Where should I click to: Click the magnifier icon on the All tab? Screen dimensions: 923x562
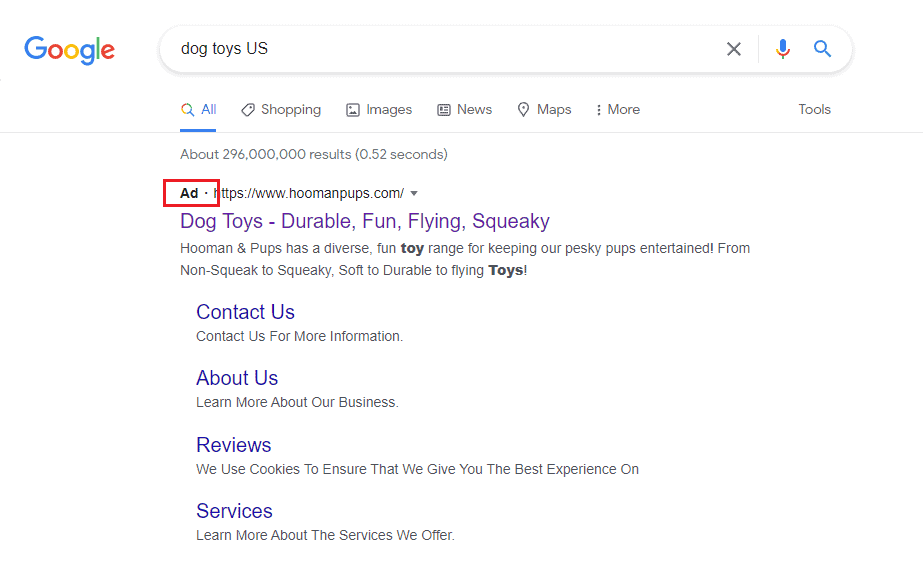click(188, 110)
